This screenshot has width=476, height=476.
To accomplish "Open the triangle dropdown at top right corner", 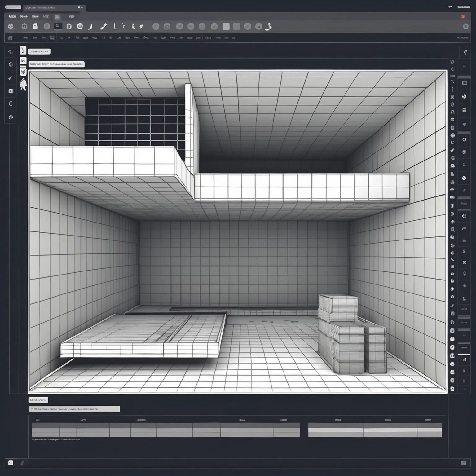I will (x=450, y=7).
